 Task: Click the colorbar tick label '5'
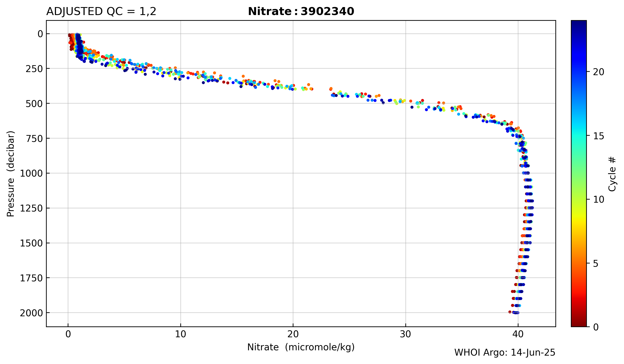[x=596, y=264]
